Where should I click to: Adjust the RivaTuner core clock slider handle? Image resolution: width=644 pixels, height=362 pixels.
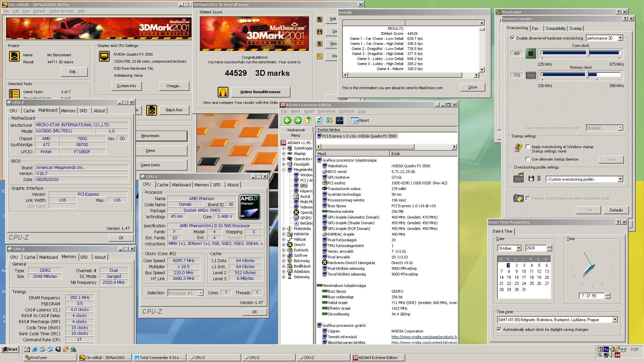pos(588,53)
